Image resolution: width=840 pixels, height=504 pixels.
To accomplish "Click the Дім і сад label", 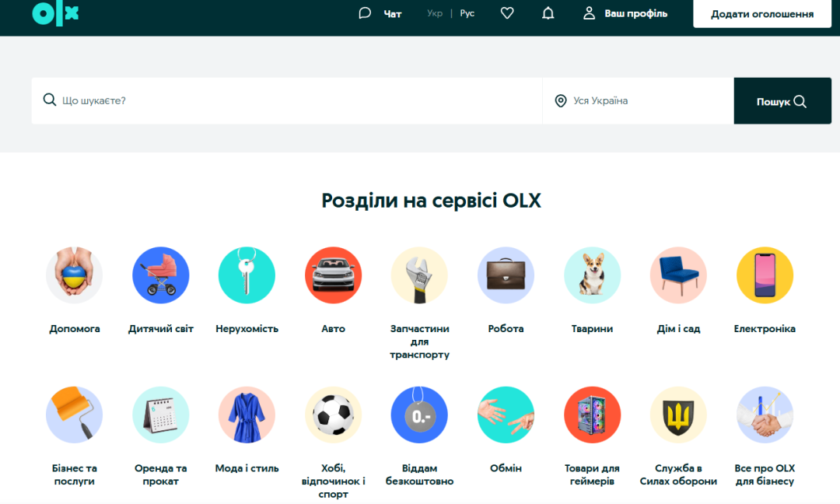I will point(678,329).
